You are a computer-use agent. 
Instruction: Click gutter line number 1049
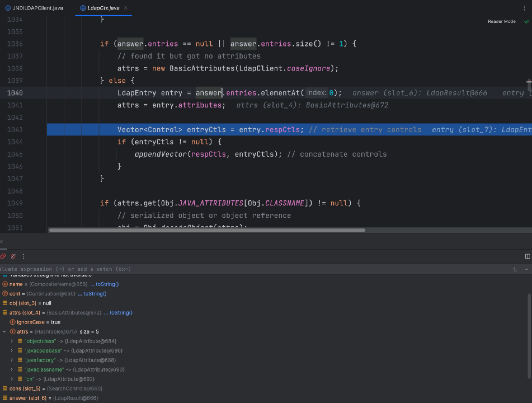point(15,203)
